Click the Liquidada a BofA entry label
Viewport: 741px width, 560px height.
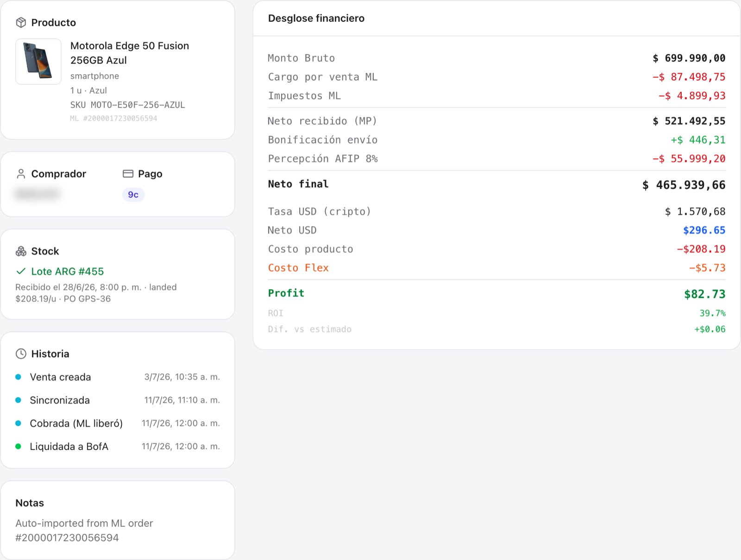[69, 447]
